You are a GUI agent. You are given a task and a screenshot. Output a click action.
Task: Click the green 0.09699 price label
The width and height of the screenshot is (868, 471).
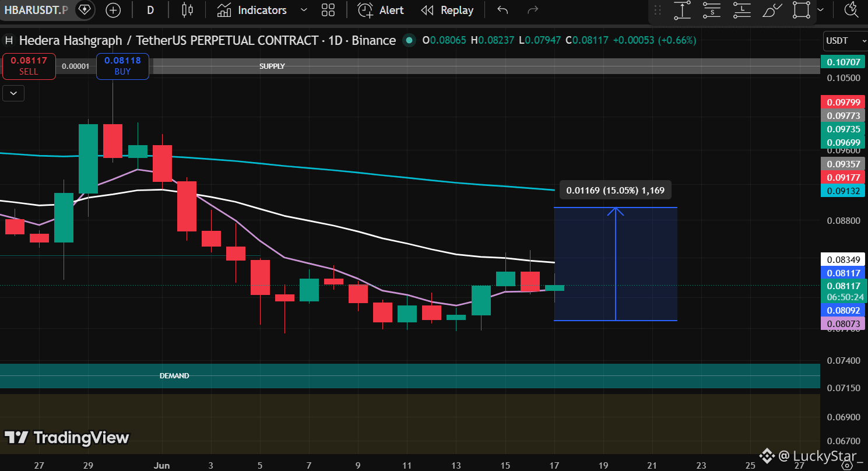point(843,142)
